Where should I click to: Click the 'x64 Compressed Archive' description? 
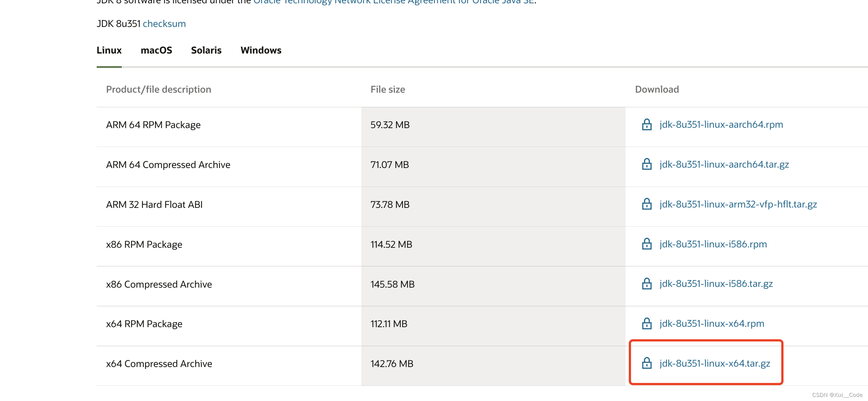[x=159, y=364]
